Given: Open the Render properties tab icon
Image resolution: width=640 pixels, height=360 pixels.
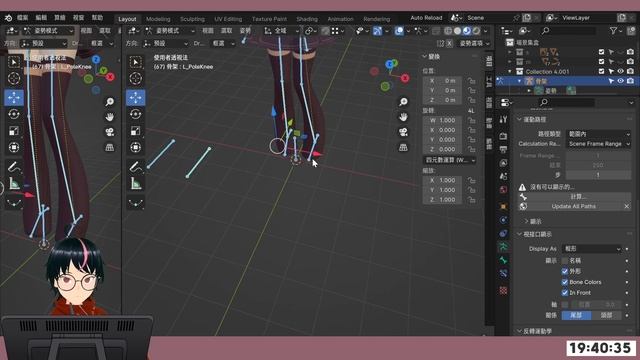Looking at the screenshot, I should tap(503, 136).
